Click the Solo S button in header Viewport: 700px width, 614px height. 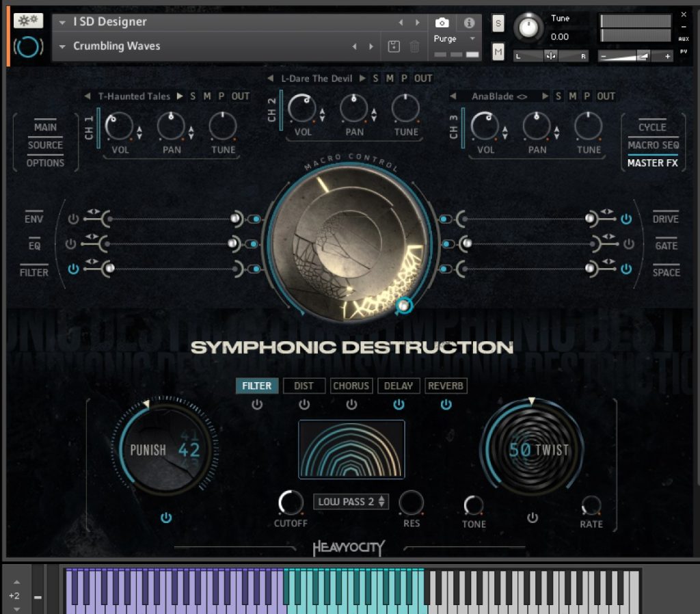coord(498,23)
